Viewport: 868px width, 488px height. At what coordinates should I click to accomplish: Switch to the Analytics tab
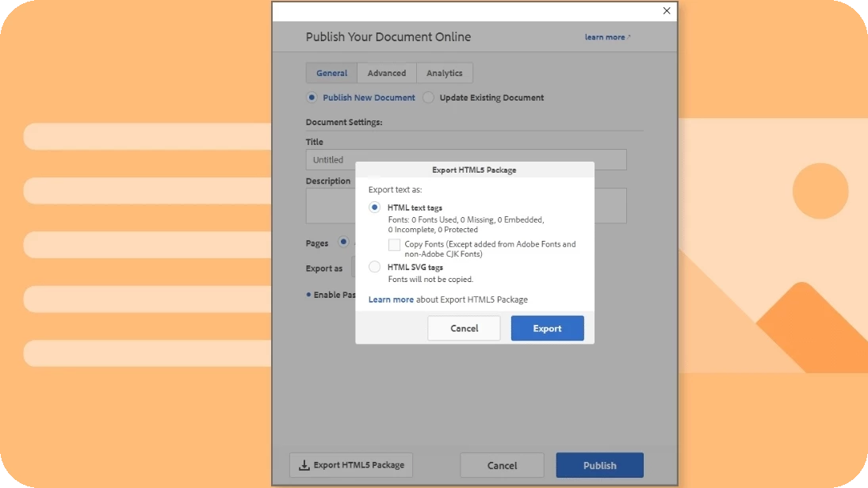445,73
